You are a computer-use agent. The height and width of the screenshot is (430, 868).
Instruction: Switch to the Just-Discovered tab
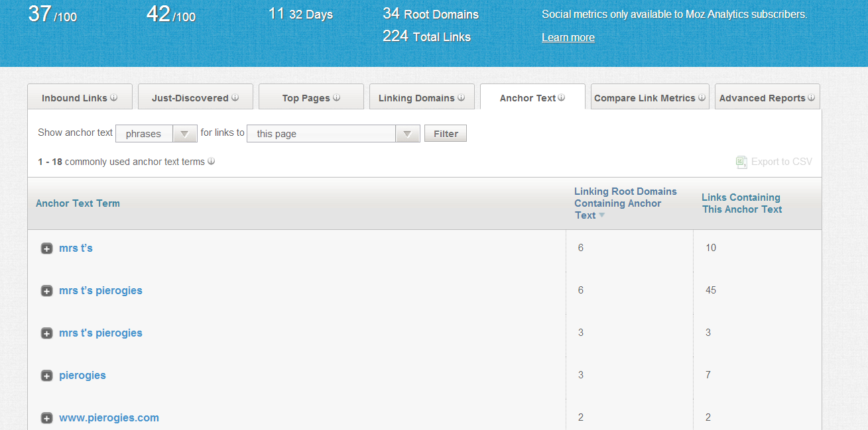point(196,97)
